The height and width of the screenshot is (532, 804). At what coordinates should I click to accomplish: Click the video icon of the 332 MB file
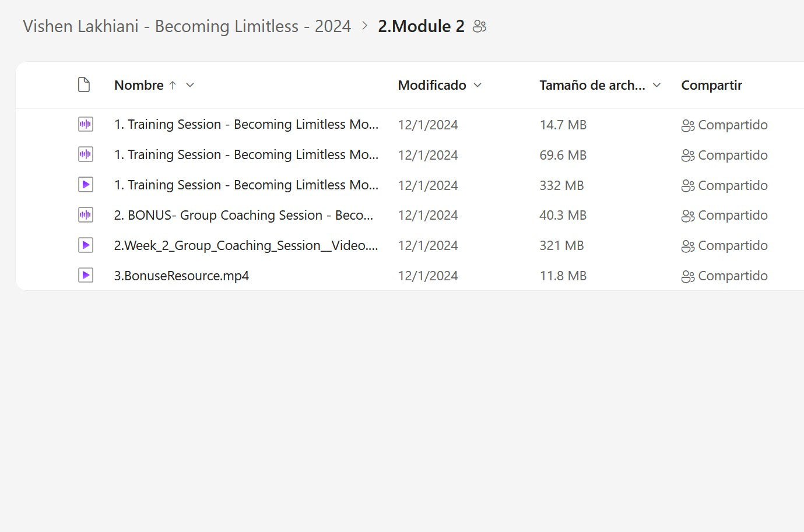click(x=86, y=185)
